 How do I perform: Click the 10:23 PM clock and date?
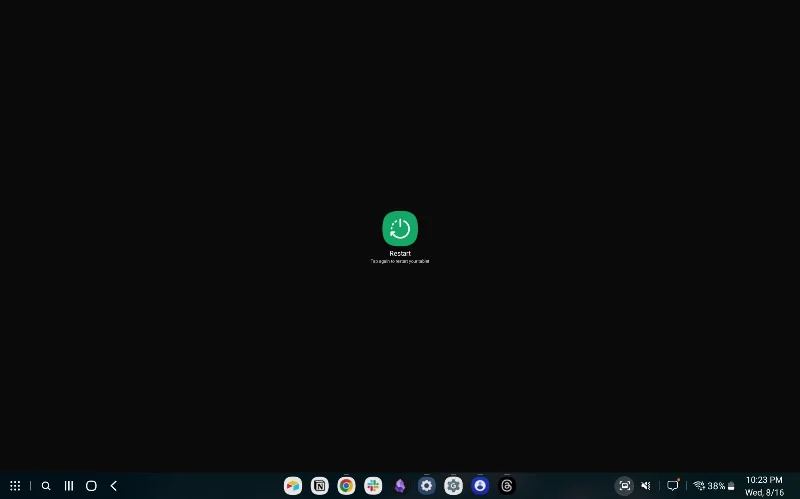tap(764, 486)
